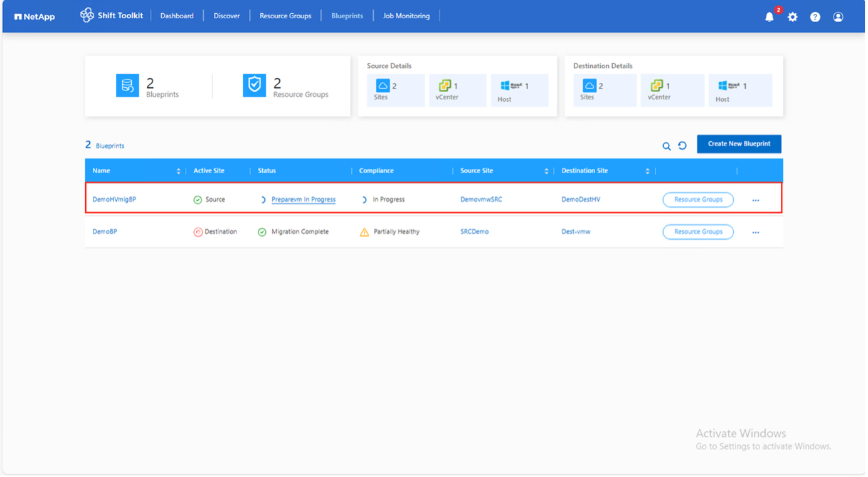Open more options for DemoHVmigBP row
868x477 pixels.
[756, 200]
